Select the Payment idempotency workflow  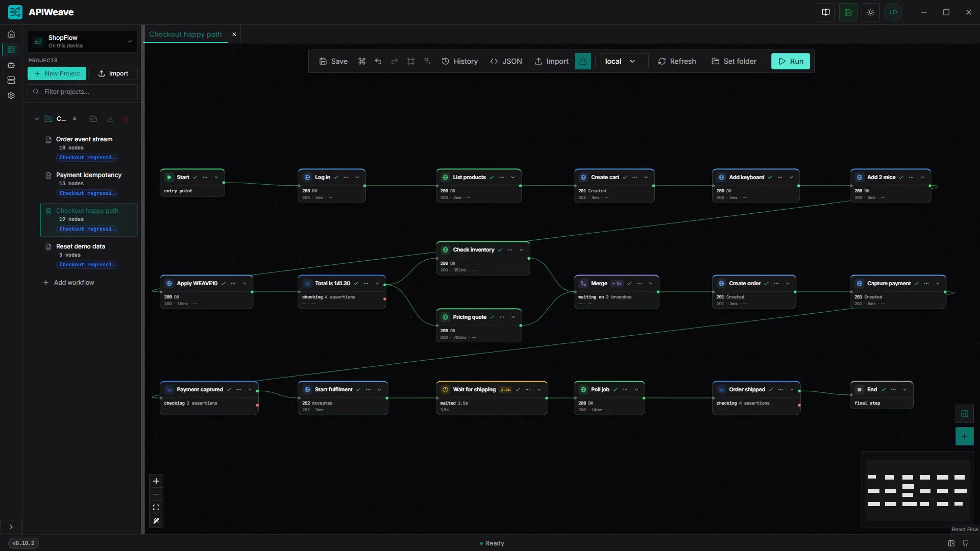[x=89, y=184]
